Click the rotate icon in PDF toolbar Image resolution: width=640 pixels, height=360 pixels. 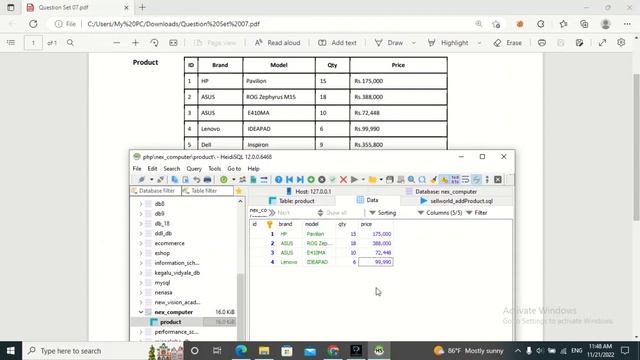[154, 42]
